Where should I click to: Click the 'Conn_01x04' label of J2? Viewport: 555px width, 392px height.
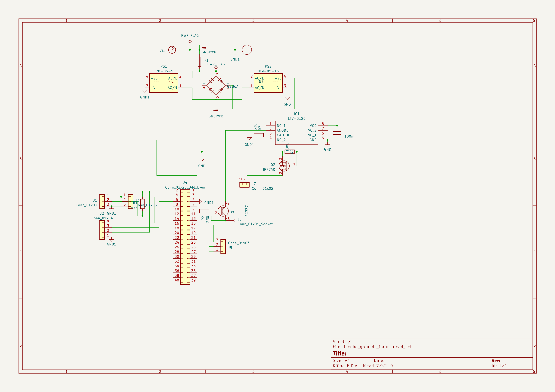(102, 218)
